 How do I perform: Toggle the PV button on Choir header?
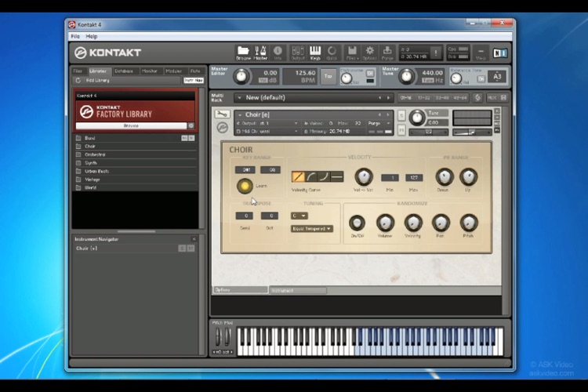[x=497, y=130]
